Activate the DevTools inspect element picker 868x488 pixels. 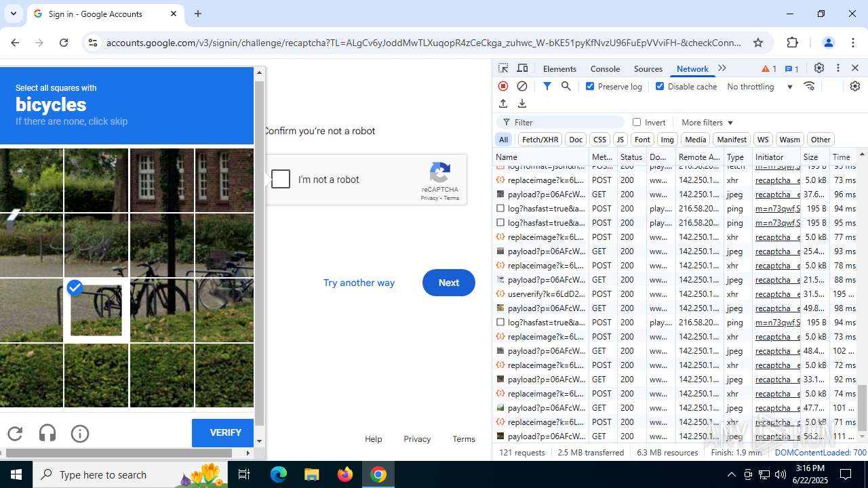pyautogui.click(x=503, y=68)
